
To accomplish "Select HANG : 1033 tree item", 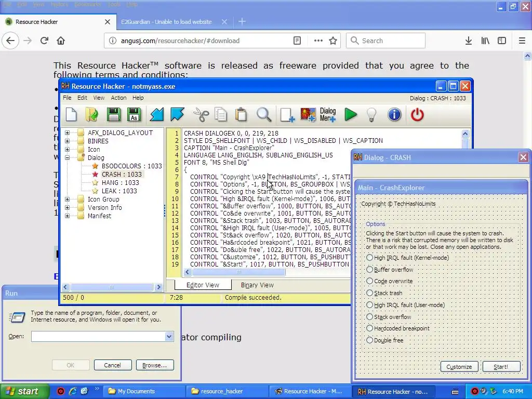I will pos(120,182).
